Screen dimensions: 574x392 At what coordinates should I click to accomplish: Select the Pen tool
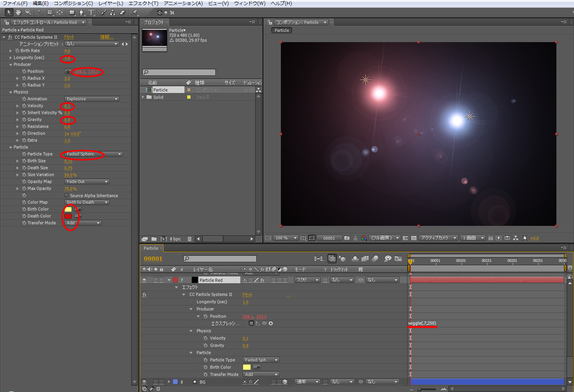click(81, 13)
